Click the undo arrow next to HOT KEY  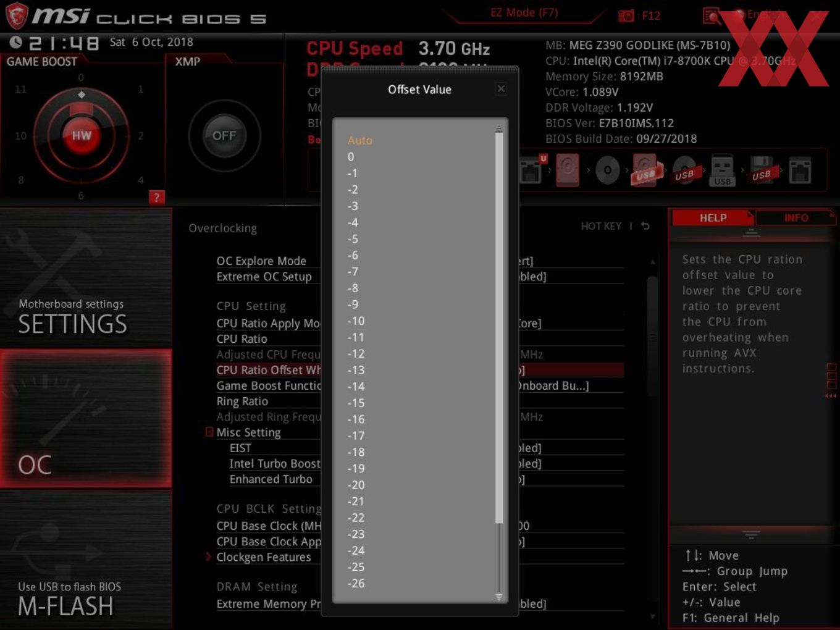click(x=645, y=226)
